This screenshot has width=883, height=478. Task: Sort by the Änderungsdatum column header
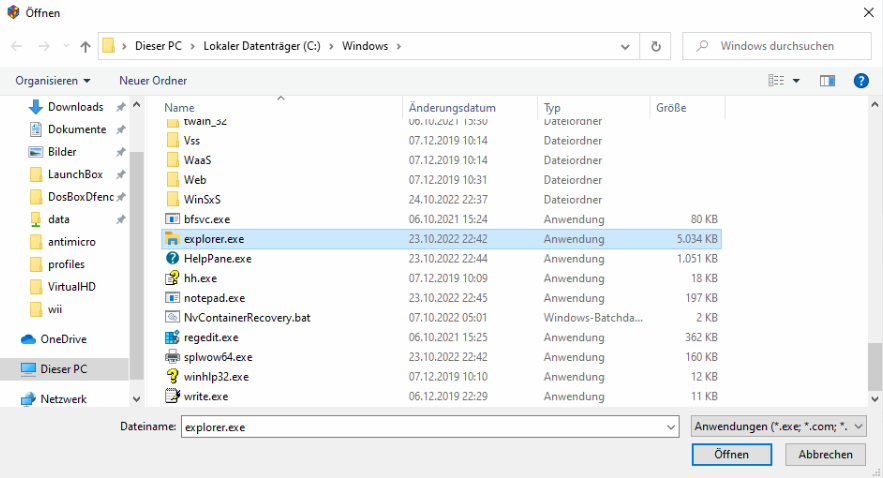(x=452, y=108)
